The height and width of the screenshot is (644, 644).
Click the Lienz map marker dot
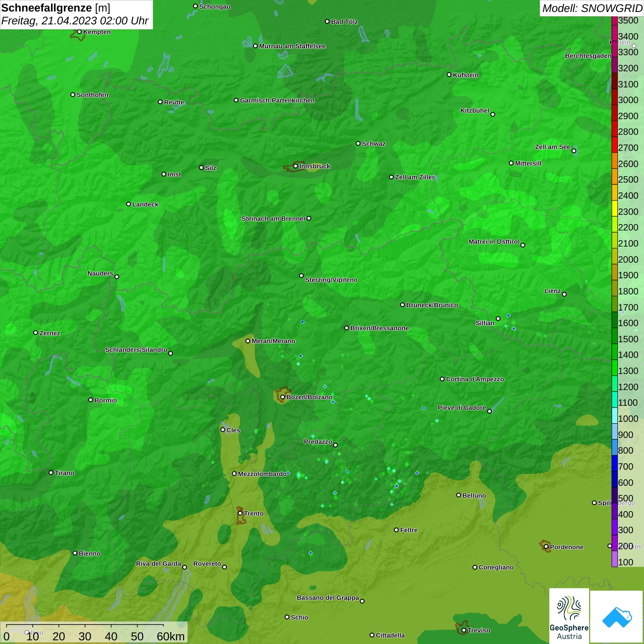click(x=564, y=294)
